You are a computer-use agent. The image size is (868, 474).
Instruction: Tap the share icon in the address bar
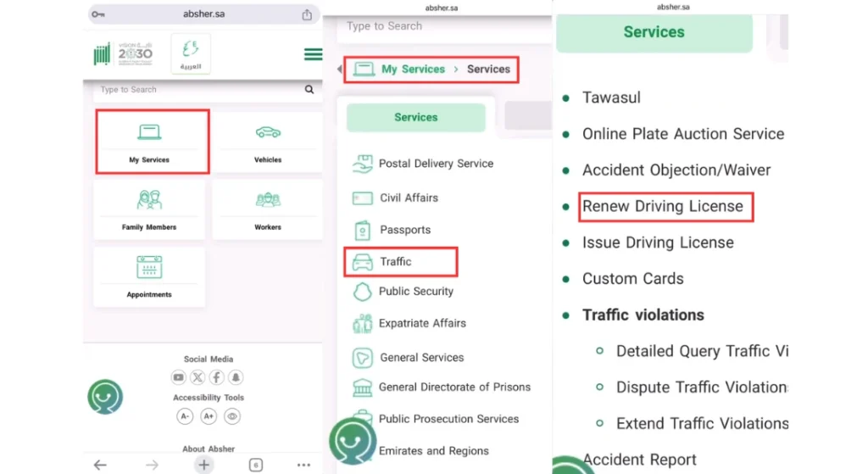pos(307,14)
